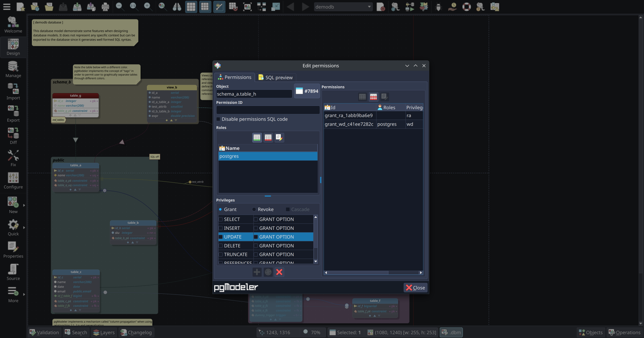Open the Diff tool from the sidebar

[x=13, y=136]
